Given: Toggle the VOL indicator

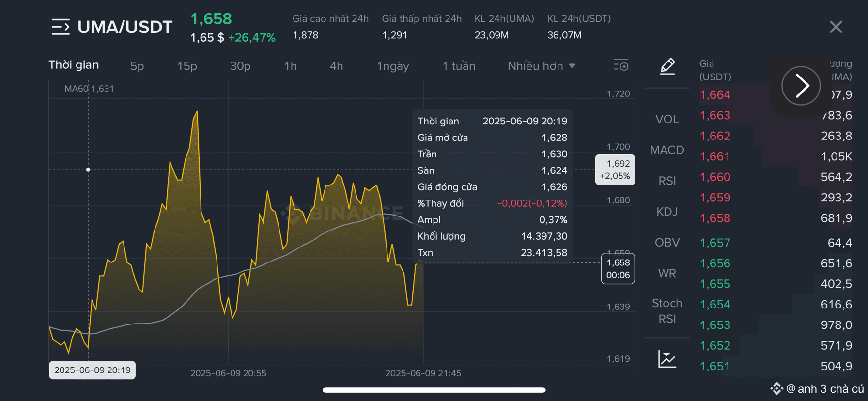Looking at the screenshot, I should [x=667, y=119].
